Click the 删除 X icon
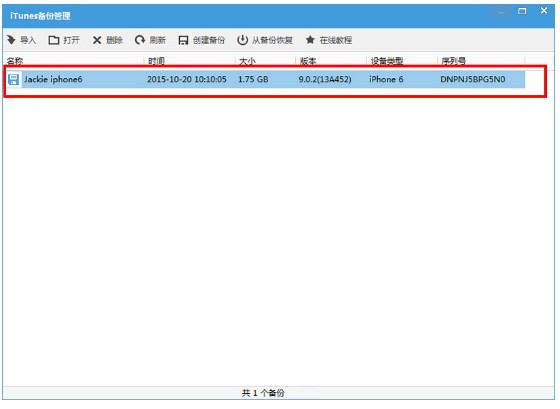The height and width of the screenshot is (409, 560). 97,40
